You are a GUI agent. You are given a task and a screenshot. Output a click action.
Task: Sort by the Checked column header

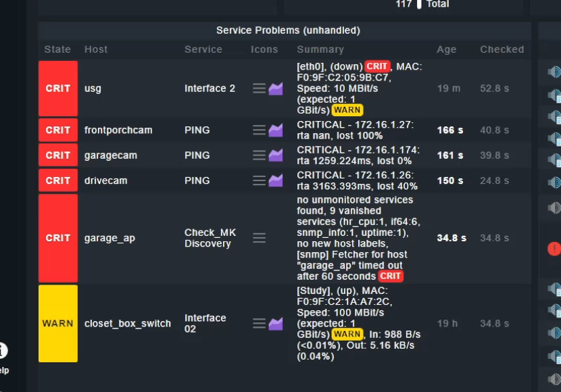tap(502, 49)
